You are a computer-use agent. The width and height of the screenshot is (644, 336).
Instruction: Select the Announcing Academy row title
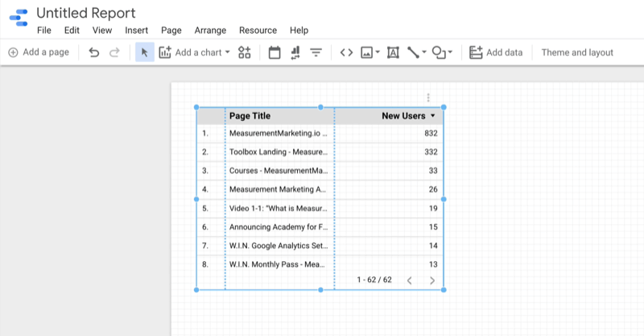(279, 227)
